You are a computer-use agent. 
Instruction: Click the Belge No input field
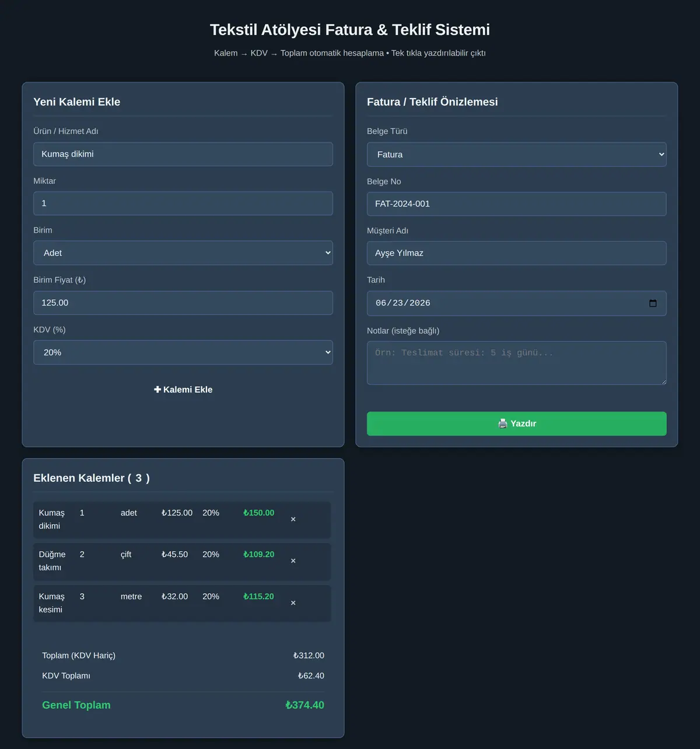coord(517,204)
